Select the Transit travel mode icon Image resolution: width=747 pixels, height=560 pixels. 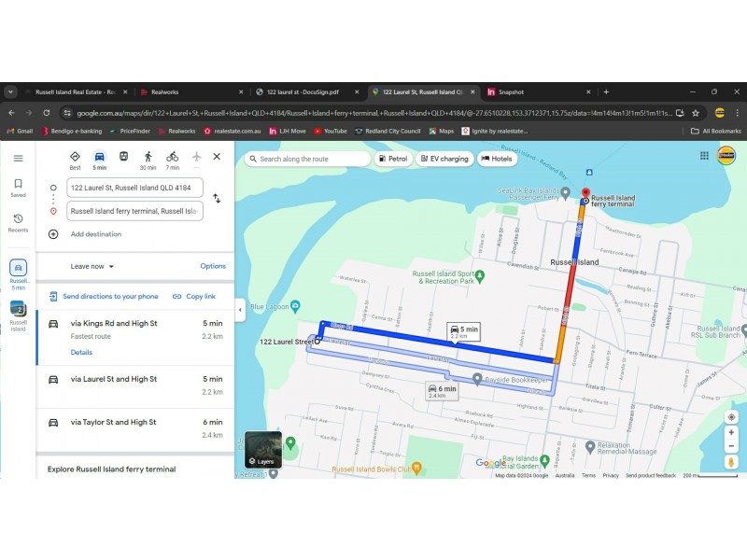(123, 157)
